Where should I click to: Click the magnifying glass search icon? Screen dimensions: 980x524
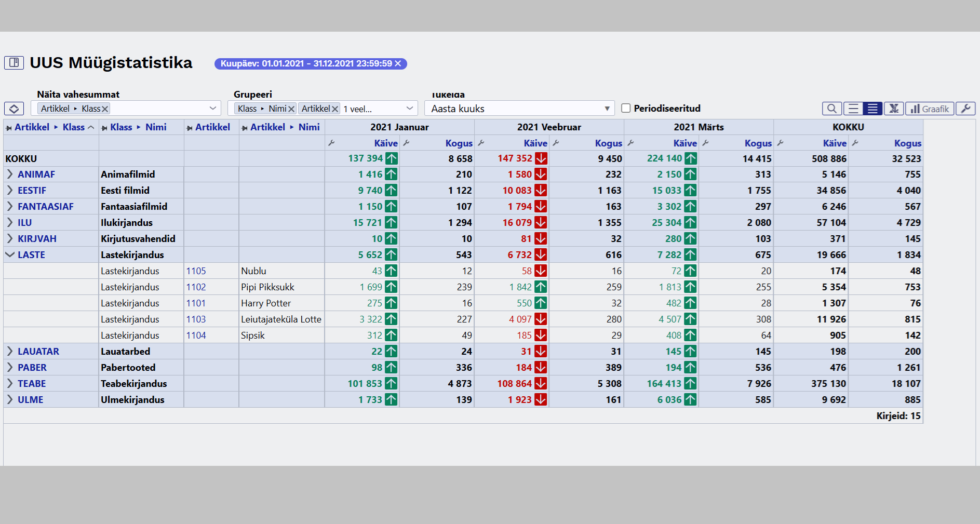point(831,109)
